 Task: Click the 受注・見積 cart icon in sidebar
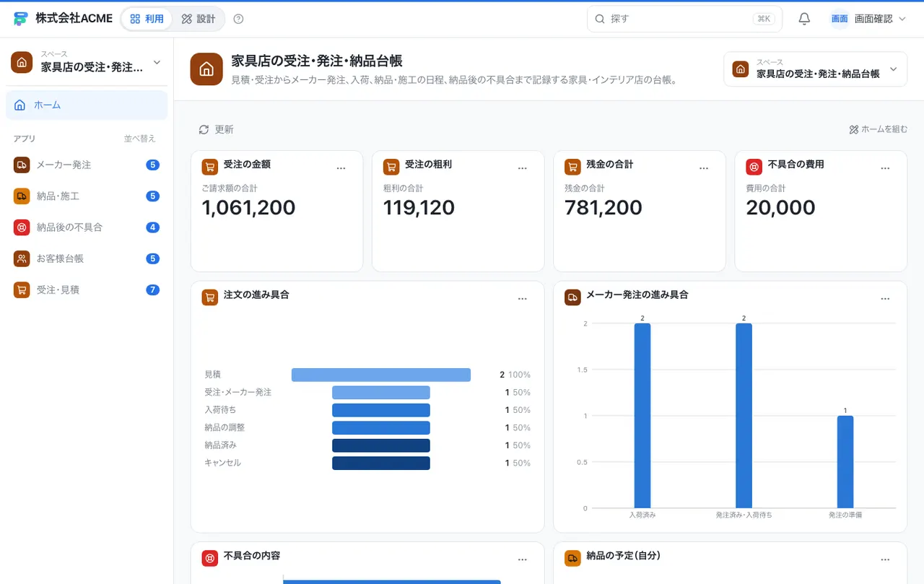(x=22, y=289)
